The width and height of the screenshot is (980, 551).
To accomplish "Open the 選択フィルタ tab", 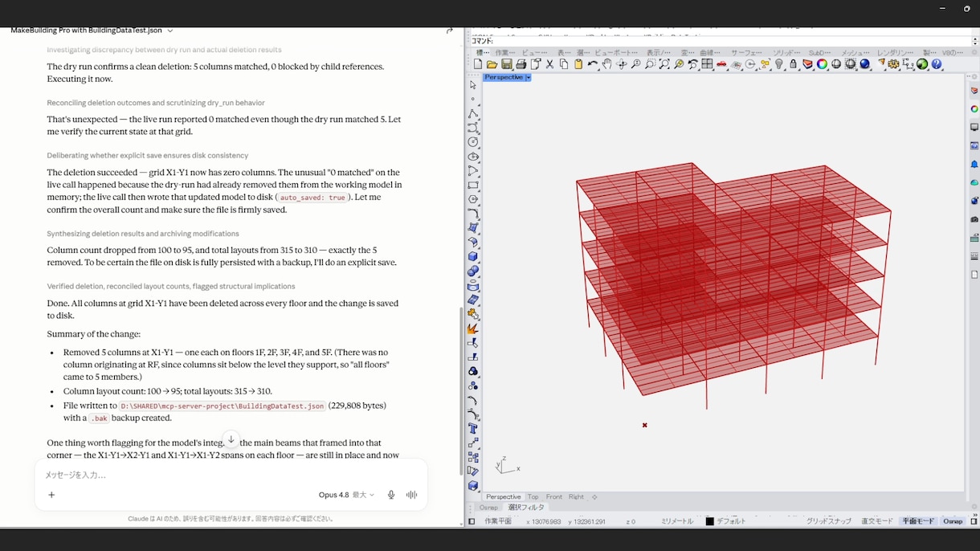I will click(526, 508).
